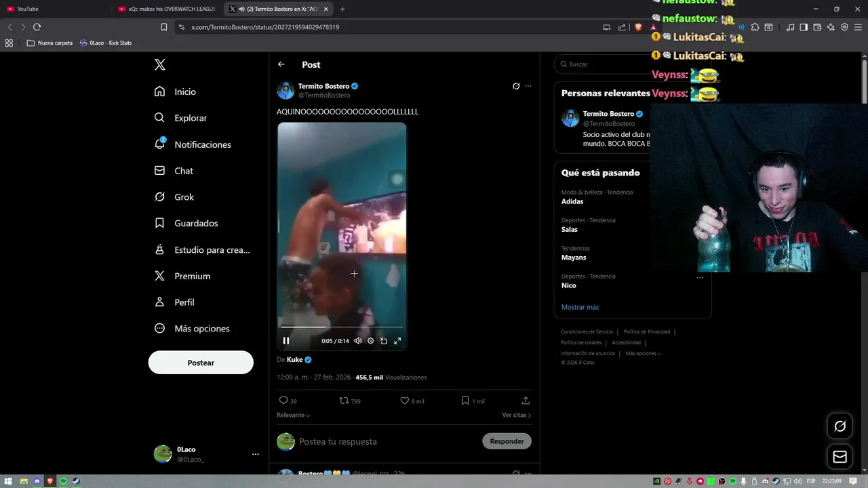Open Grok in sidebar
This screenshot has height=488, width=868.
pyautogui.click(x=174, y=197)
